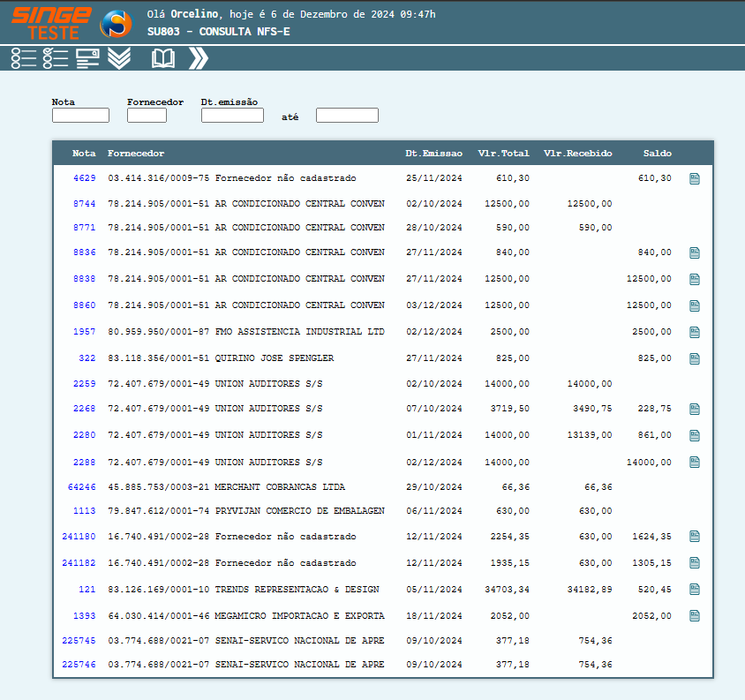Open nota link 8744
Screen dimensions: 745x700
coord(85,204)
